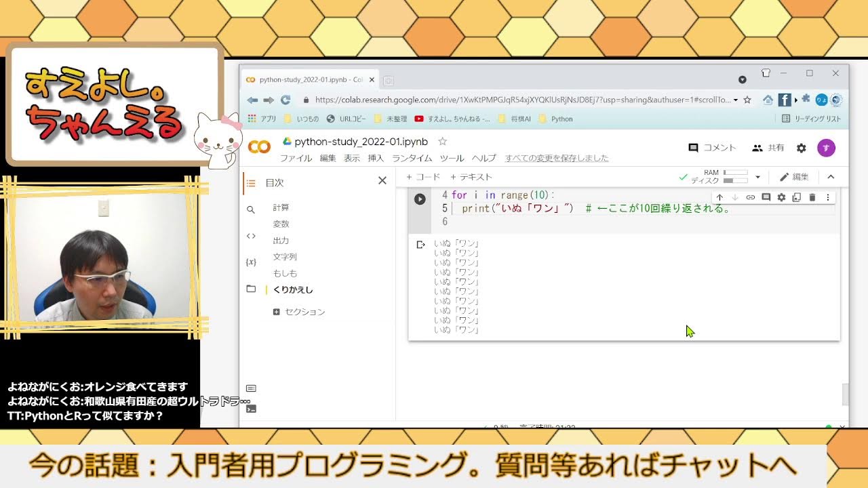868x488 pixels.
Task: Copy link to cell using link icon
Action: click(751, 197)
